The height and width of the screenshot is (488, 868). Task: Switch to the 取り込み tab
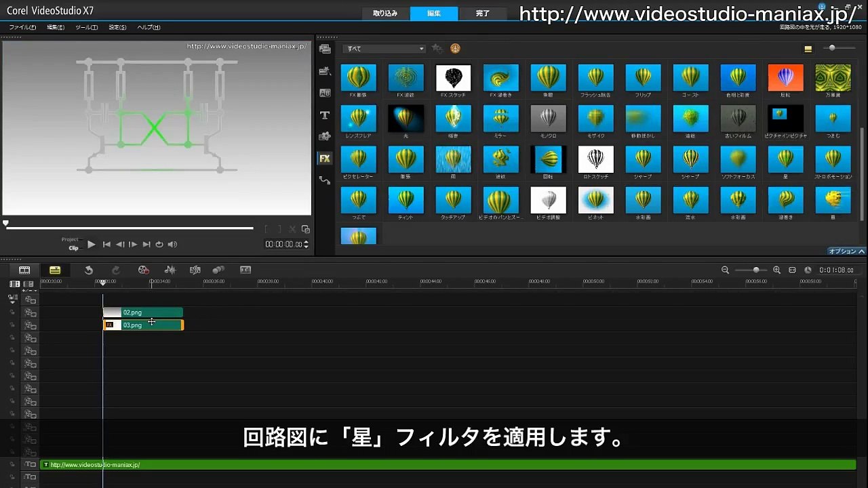point(386,13)
